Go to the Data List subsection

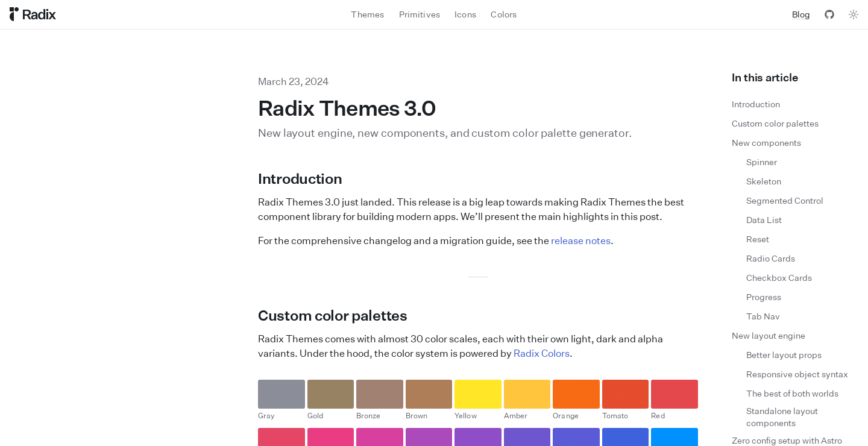[764, 219]
